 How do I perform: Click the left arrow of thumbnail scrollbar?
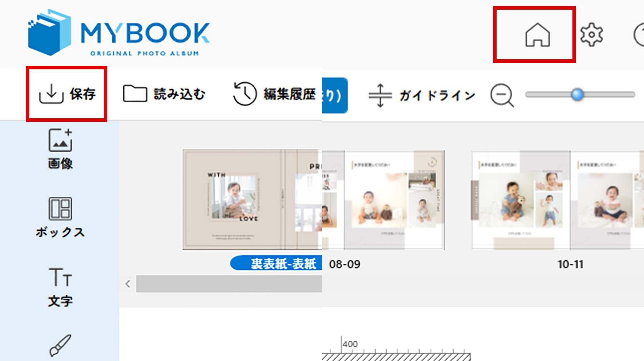coord(128,284)
